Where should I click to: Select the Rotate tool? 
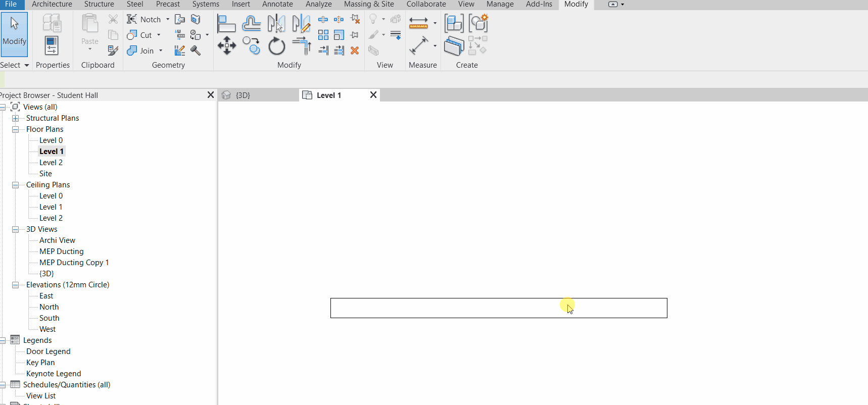tap(276, 46)
